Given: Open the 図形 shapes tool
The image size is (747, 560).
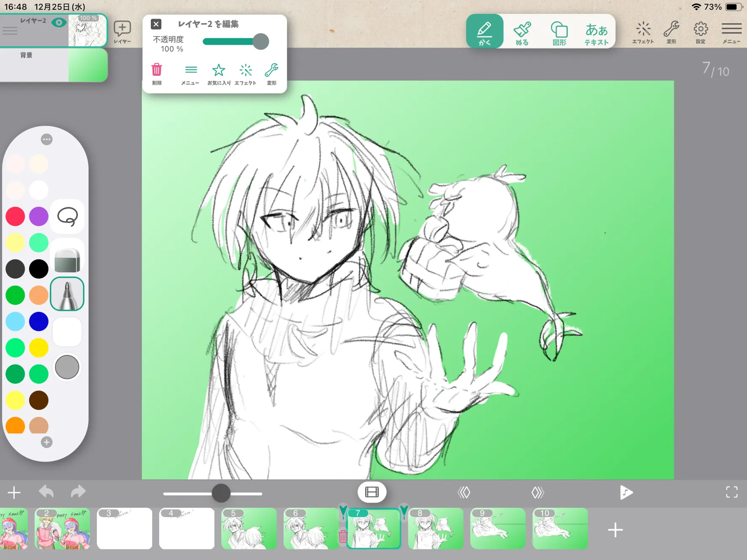Looking at the screenshot, I should [x=559, y=33].
